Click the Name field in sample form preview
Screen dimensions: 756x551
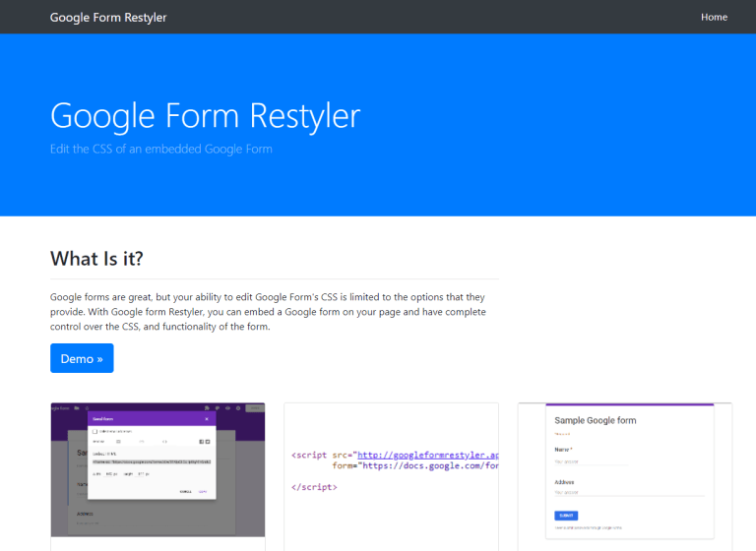click(x=592, y=461)
